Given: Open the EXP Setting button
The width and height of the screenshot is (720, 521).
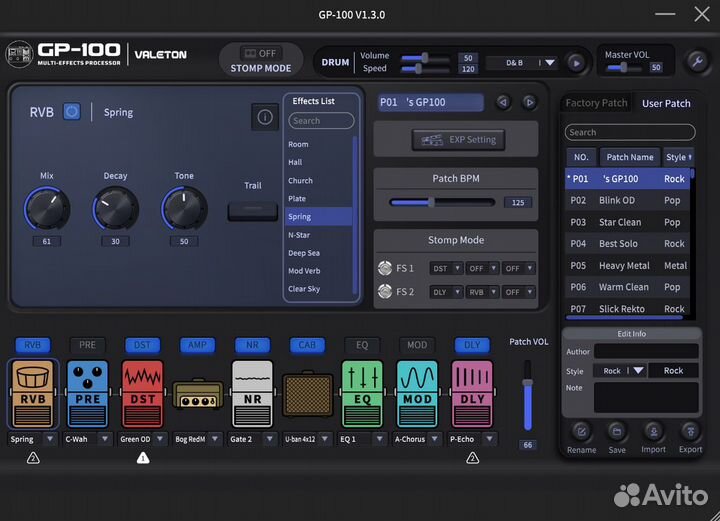Looking at the screenshot, I should tap(459, 140).
